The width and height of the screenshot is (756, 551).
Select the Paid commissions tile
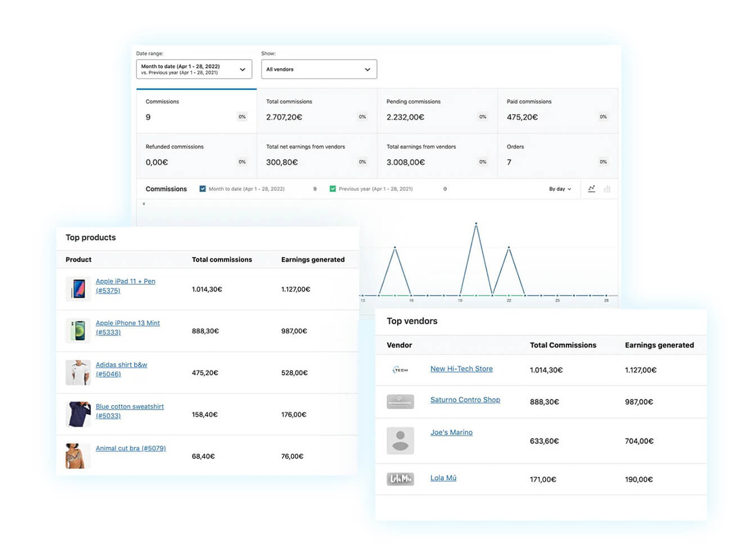click(557, 111)
